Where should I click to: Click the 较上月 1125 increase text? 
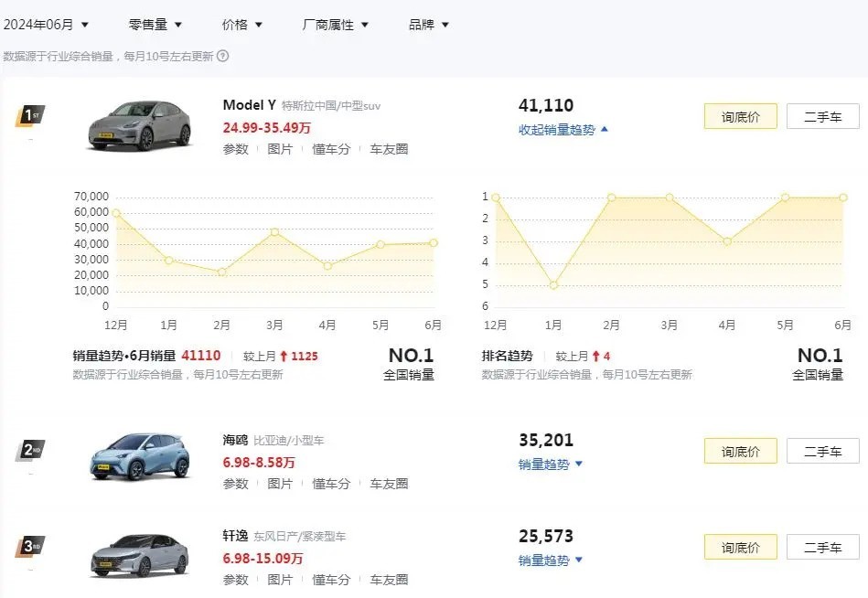[281, 357]
